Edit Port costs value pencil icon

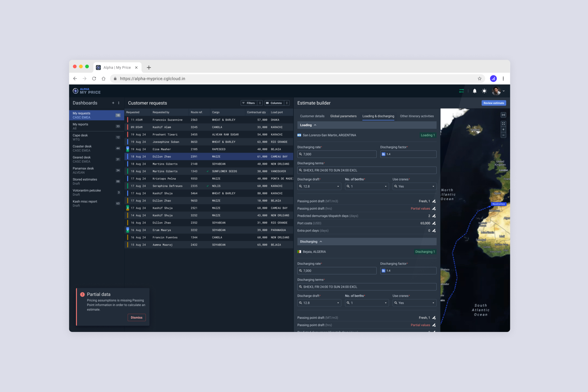tap(434, 223)
